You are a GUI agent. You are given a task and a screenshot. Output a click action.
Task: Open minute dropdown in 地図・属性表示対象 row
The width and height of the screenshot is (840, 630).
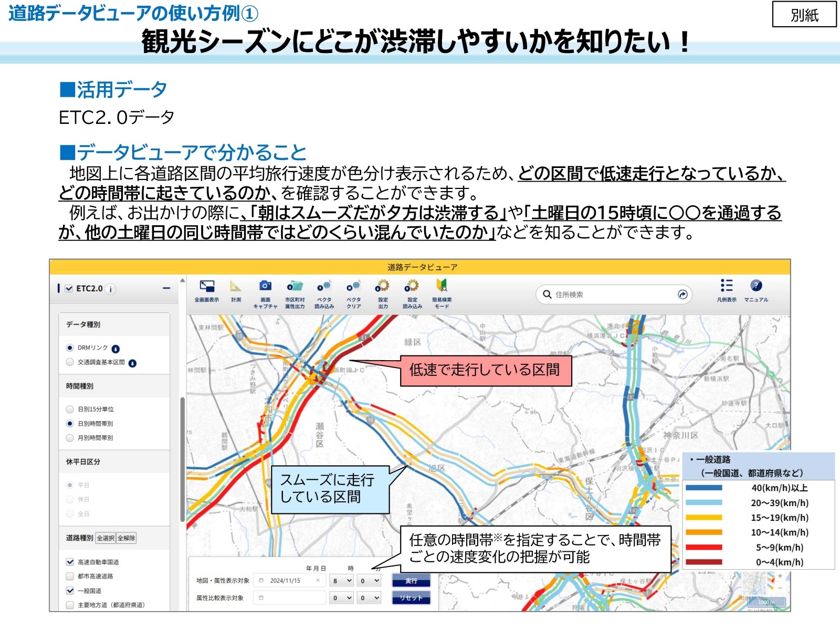click(369, 581)
